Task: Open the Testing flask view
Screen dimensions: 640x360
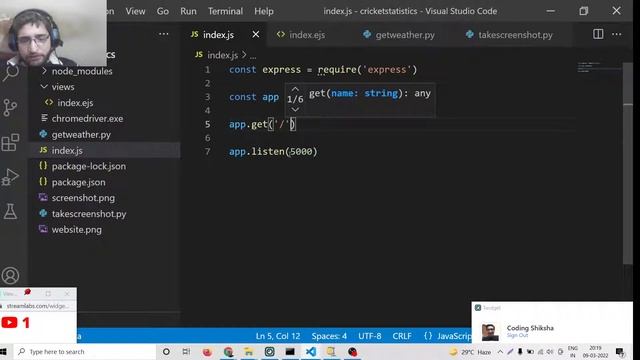Action: tap(10, 211)
